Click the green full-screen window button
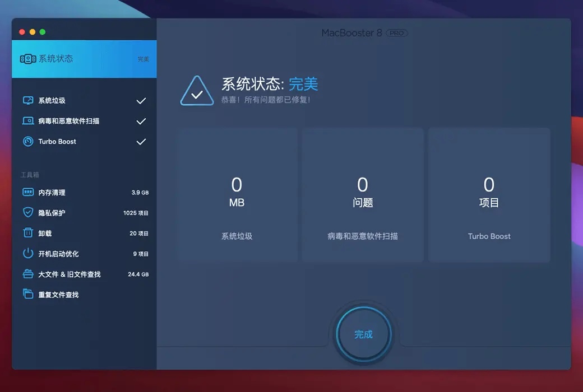Screen dimensions: 583x392 [x=43, y=32]
